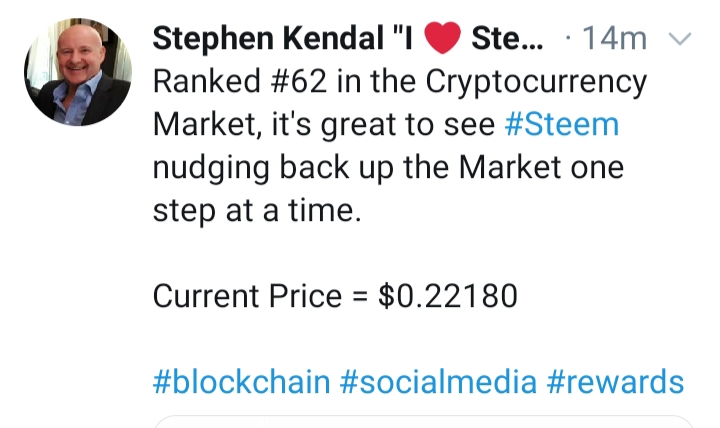Open the #blockchain hashtag
The width and height of the screenshot is (720, 428).
pyautogui.click(x=242, y=382)
